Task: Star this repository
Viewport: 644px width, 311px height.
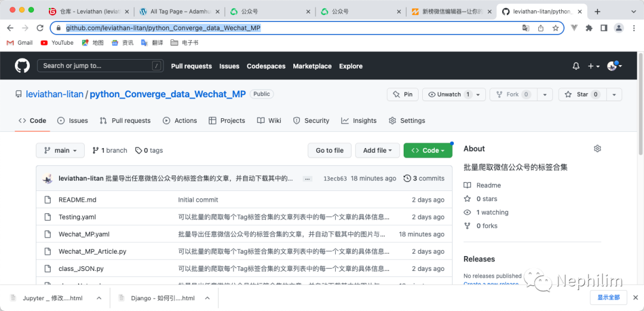Action: tap(582, 94)
